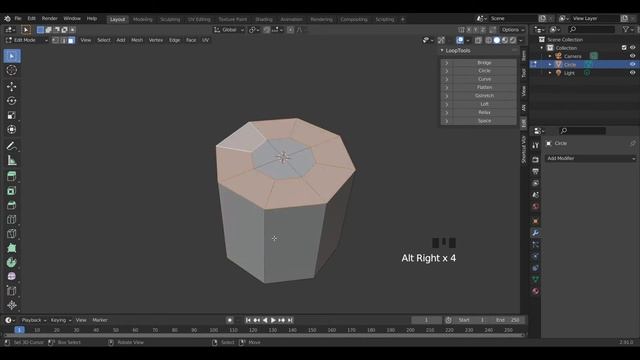Select the Shrink/Fatten tool
The height and width of the screenshot is (360, 640).
[x=12, y=305]
